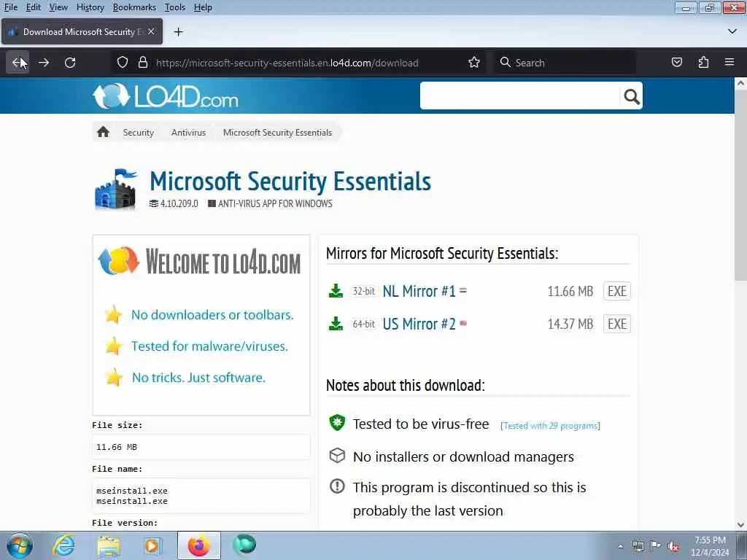Click into LO4D site search field
747x560 pixels.
pos(520,96)
